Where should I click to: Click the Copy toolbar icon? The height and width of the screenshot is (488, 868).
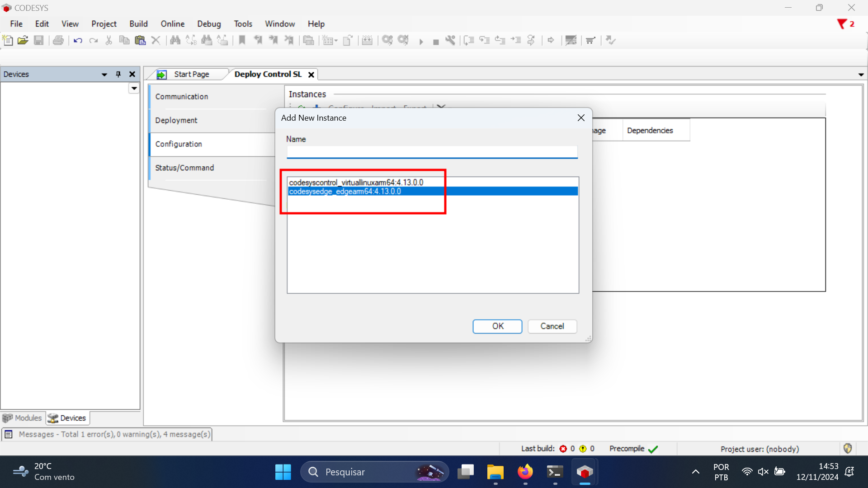(x=124, y=40)
